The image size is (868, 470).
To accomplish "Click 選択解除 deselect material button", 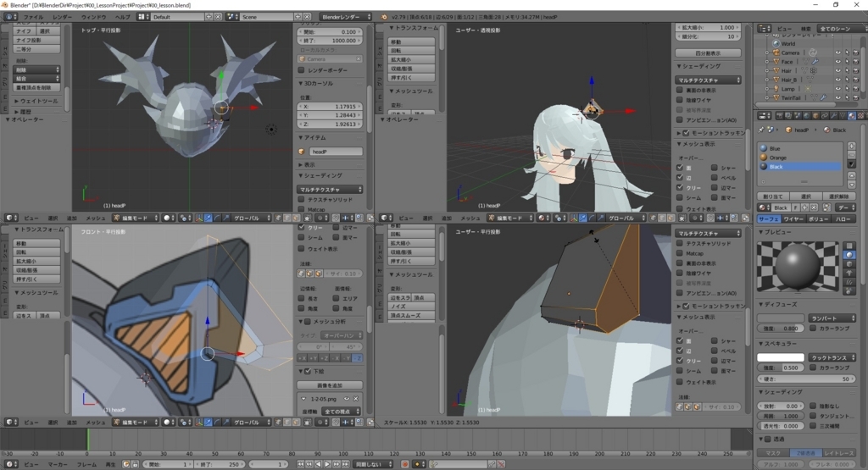I will [x=839, y=196].
